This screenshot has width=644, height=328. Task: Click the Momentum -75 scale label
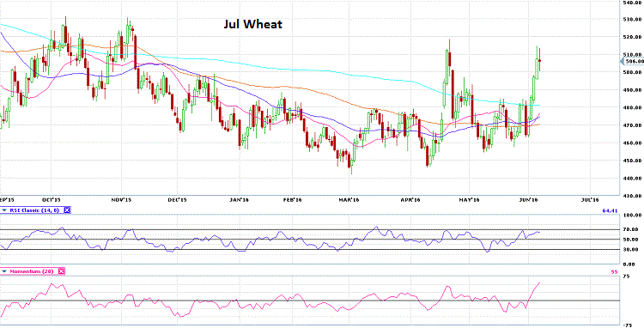[628, 325]
